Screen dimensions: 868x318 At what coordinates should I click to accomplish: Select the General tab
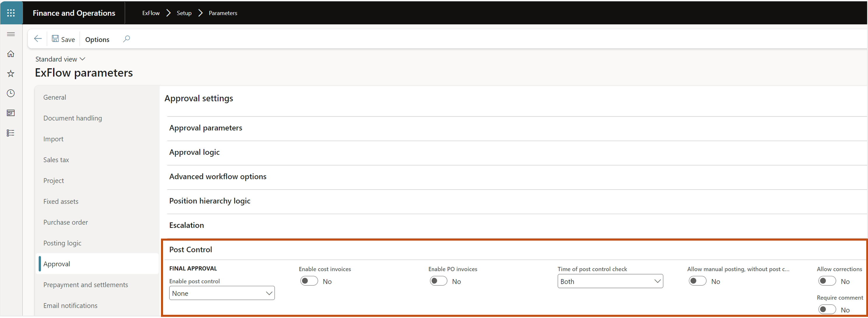(97, 97)
